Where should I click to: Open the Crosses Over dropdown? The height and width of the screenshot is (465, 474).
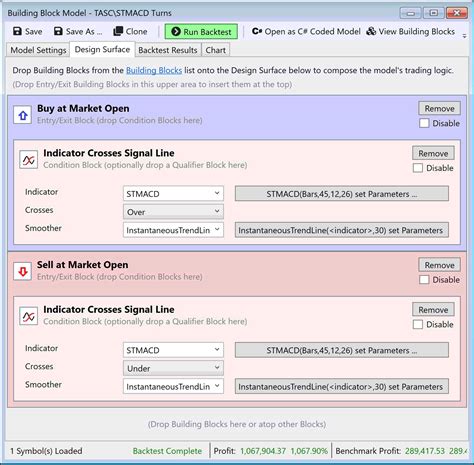173,212
